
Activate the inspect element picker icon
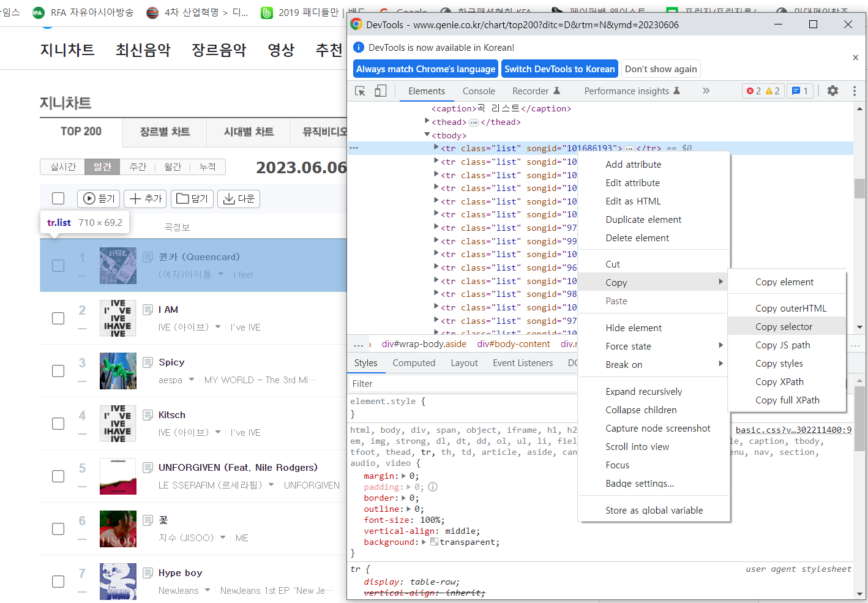tap(360, 91)
